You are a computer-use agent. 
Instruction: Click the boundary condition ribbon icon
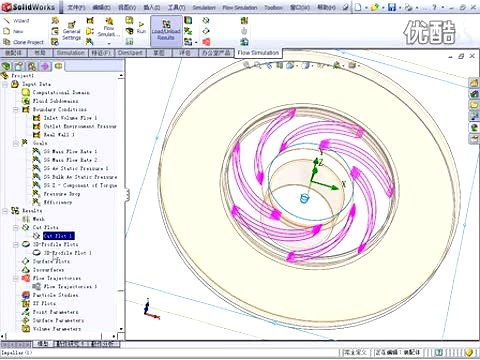[x=90, y=21]
